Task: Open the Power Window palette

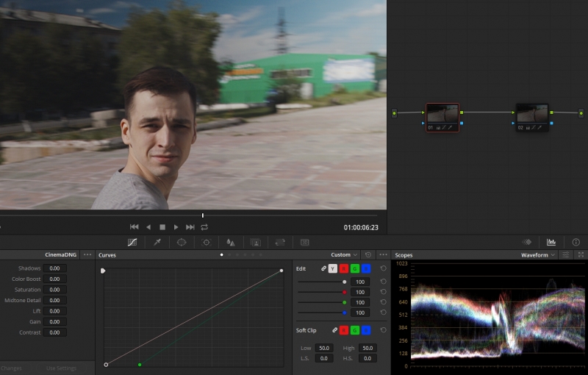Action: click(182, 242)
